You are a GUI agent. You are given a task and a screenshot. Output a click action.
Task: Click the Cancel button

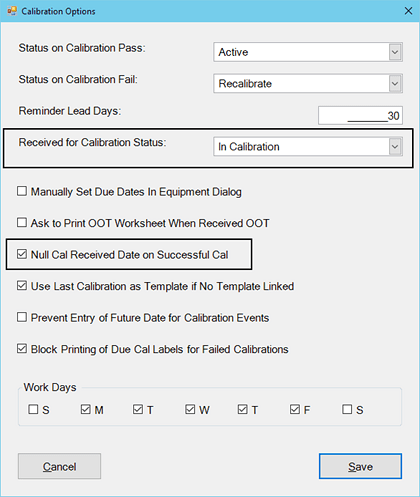point(59,466)
